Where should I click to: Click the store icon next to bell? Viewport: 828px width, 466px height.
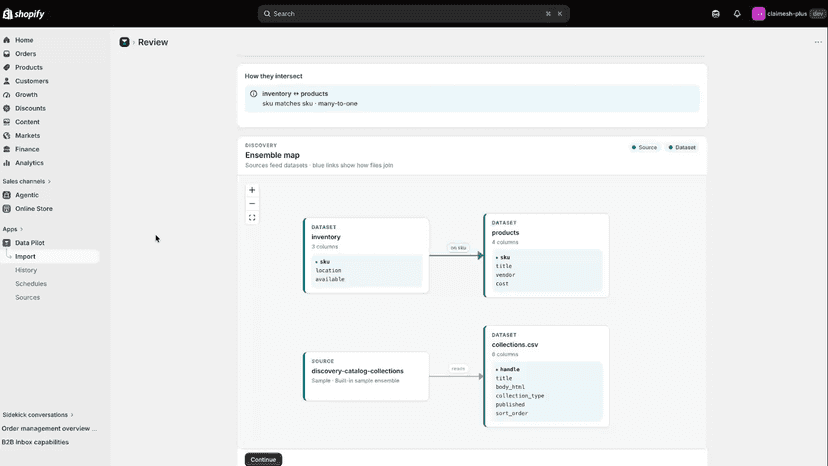[x=716, y=14]
